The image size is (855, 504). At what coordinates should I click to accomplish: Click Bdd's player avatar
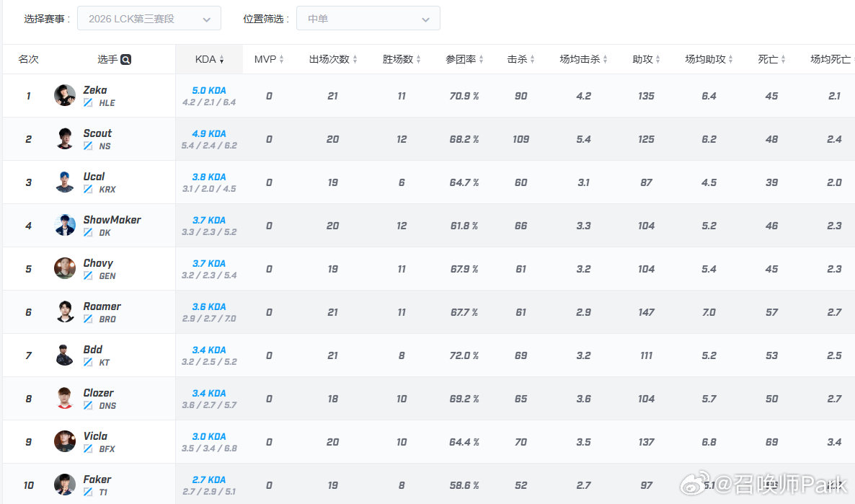click(65, 355)
